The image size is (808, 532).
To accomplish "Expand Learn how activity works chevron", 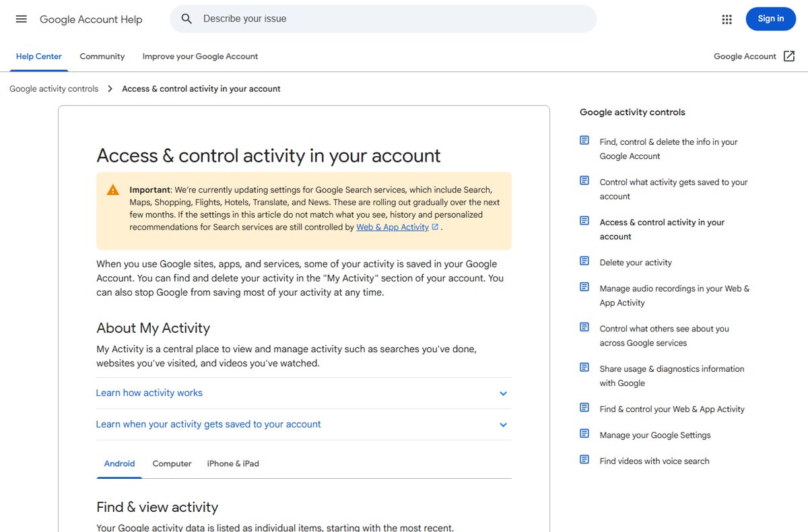I will (x=503, y=393).
